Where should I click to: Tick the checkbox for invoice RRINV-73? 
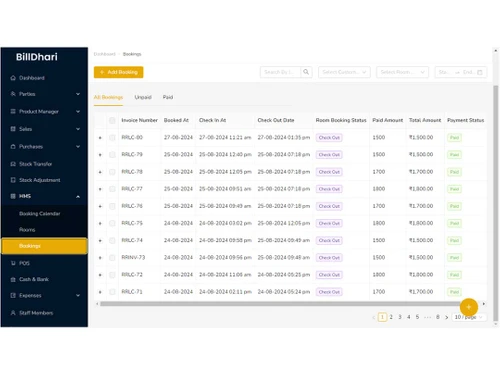(112, 258)
